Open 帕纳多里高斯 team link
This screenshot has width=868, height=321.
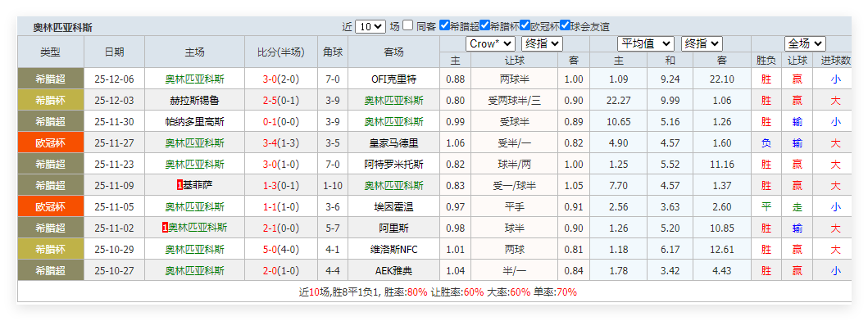tap(195, 122)
